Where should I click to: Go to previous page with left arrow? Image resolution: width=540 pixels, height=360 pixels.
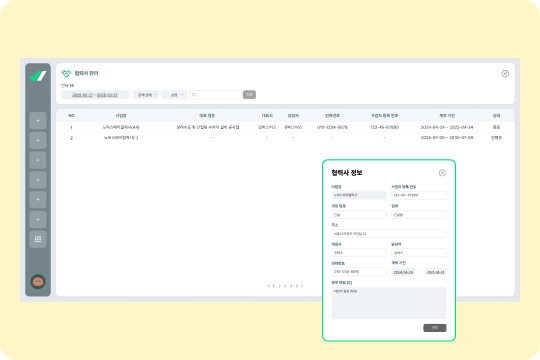click(x=269, y=286)
